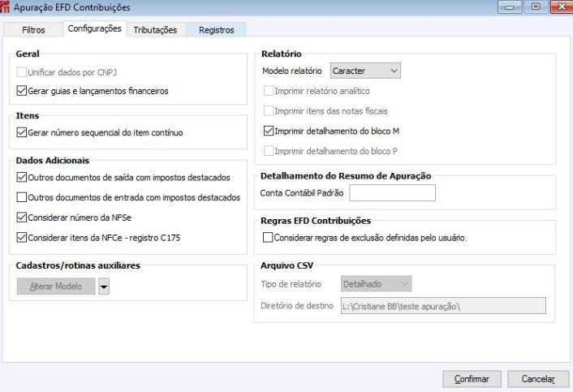Uncheck Outros documentos de saída checkbox
This screenshot has height=392, width=573.
click(x=22, y=177)
